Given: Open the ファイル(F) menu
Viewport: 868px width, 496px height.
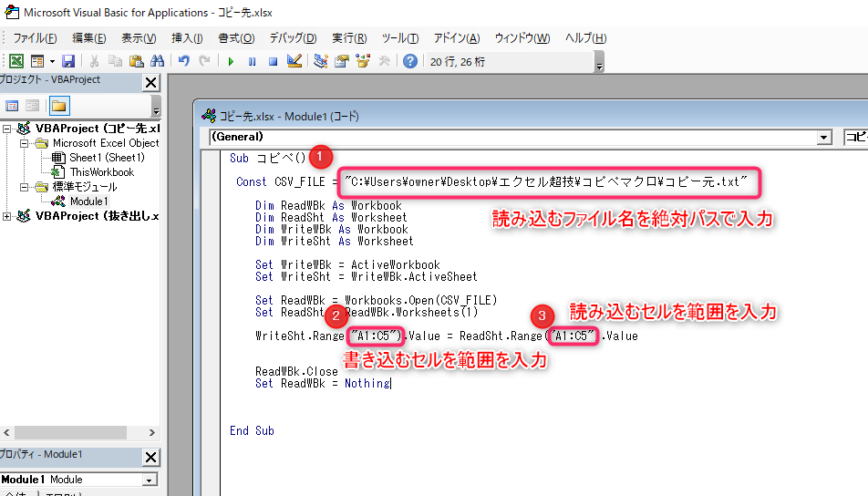Looking at the screenshot, I should coord(35,38).
